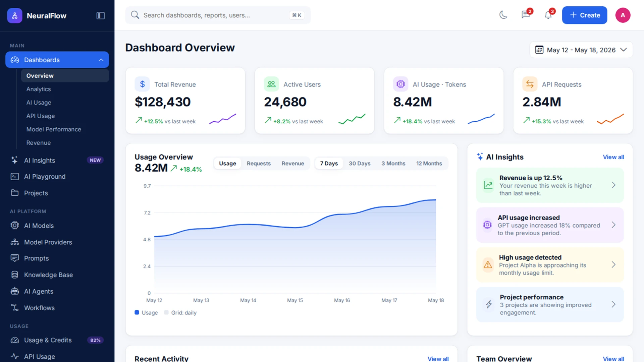Expand Revenue is up 12.5% chevron
Screen dimensions: 644x362
[x=613, y=185]
